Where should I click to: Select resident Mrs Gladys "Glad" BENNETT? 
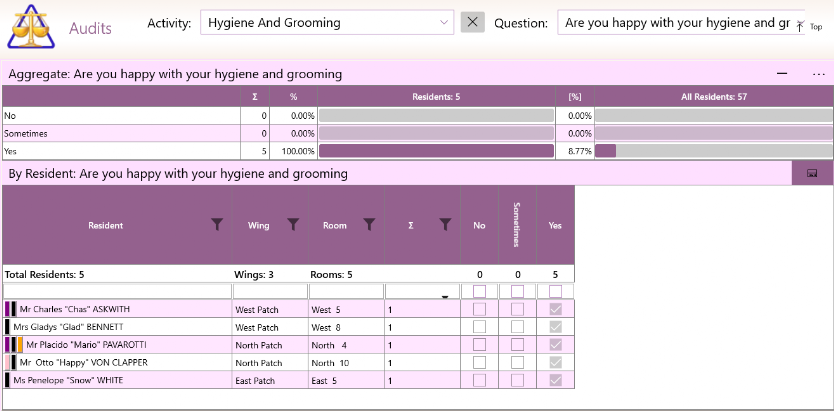[x=68, y=326]
